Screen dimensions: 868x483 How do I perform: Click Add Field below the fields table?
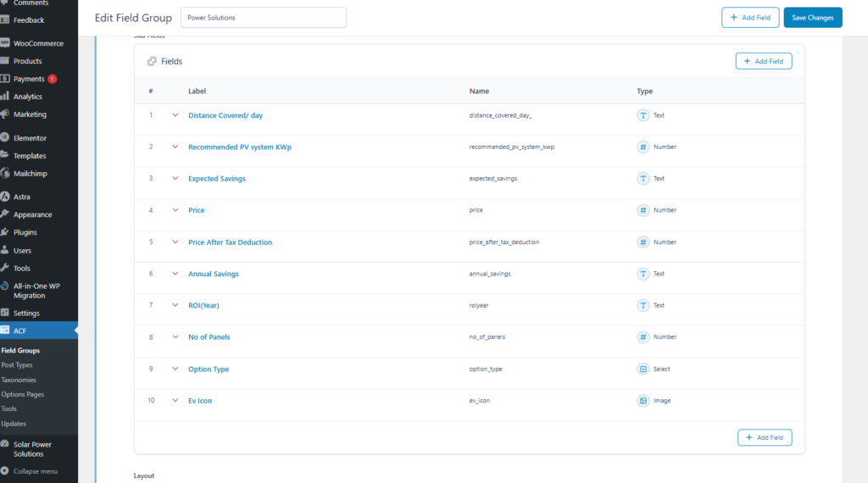pyautogui.click(x=765, y=437)
